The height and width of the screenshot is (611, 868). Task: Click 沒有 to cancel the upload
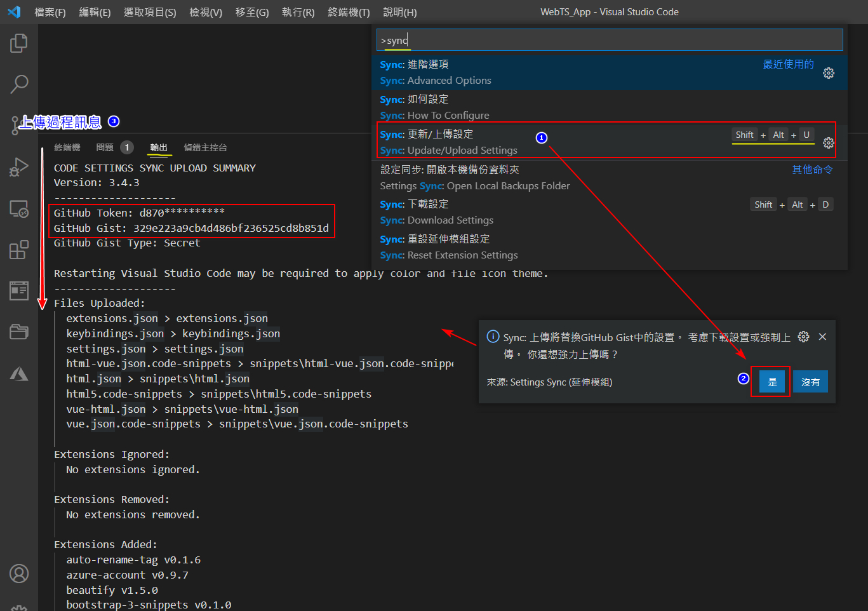810,381
